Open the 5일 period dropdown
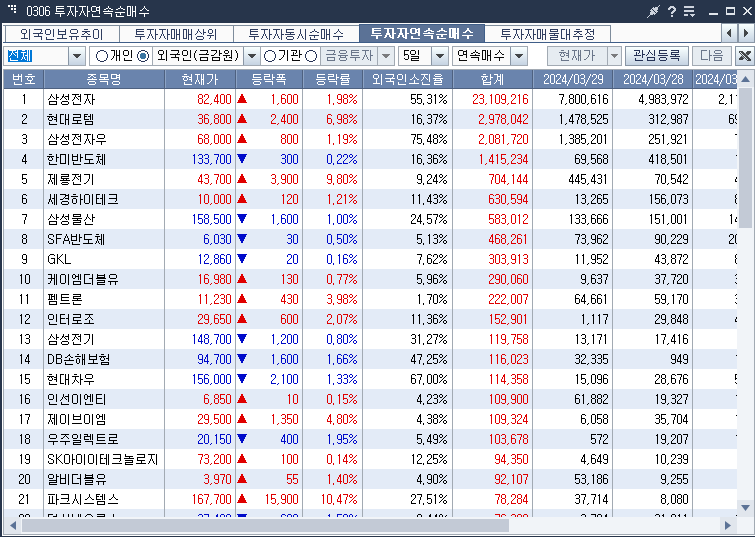Viewport: 755px width, 537px height. click(x=439, y=56)
